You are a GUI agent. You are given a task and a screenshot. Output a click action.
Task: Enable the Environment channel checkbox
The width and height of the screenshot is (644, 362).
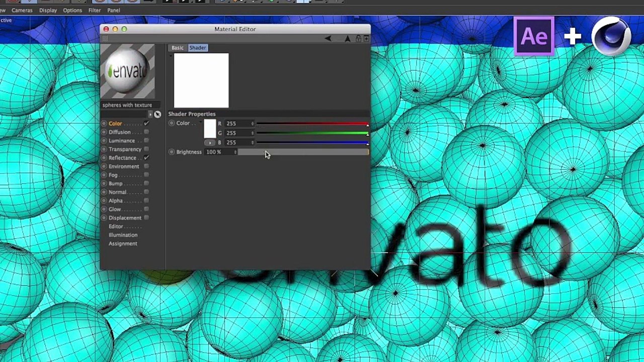point(146,166)
